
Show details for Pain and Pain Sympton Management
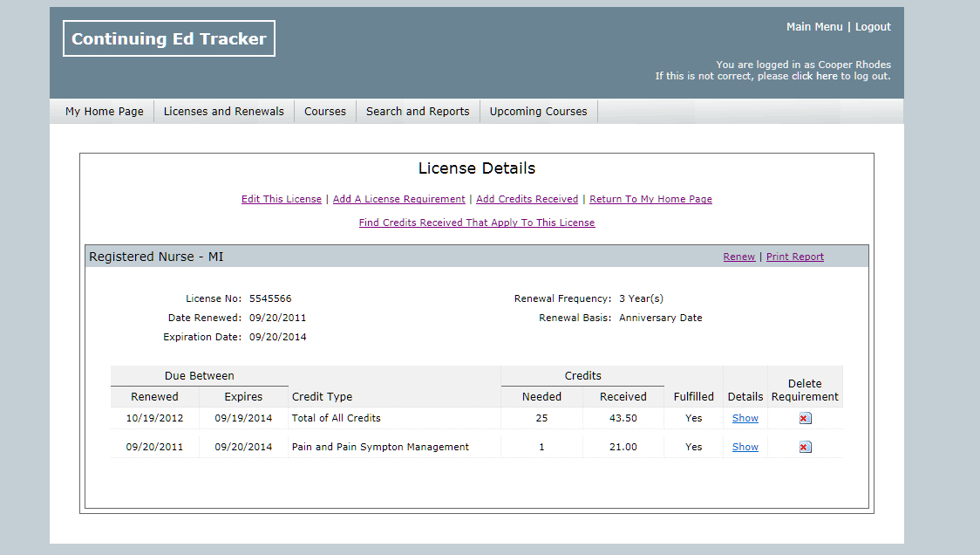tap(745, 447)
